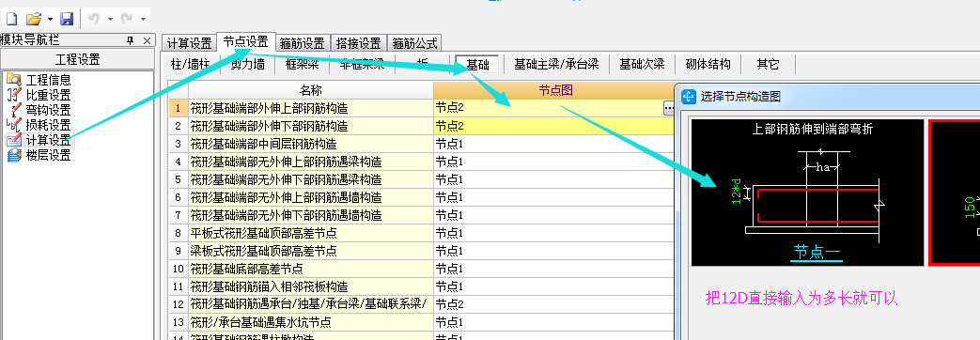This screenshot has width=980, height=340.
Task: Click the 名称 column header
Action: tap(311, 90)
